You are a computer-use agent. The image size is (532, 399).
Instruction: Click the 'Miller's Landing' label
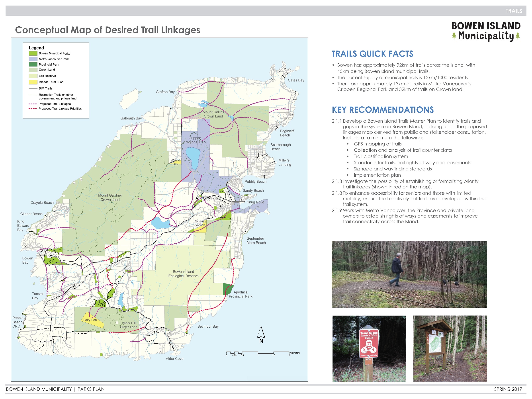click(x=285, y=162)
